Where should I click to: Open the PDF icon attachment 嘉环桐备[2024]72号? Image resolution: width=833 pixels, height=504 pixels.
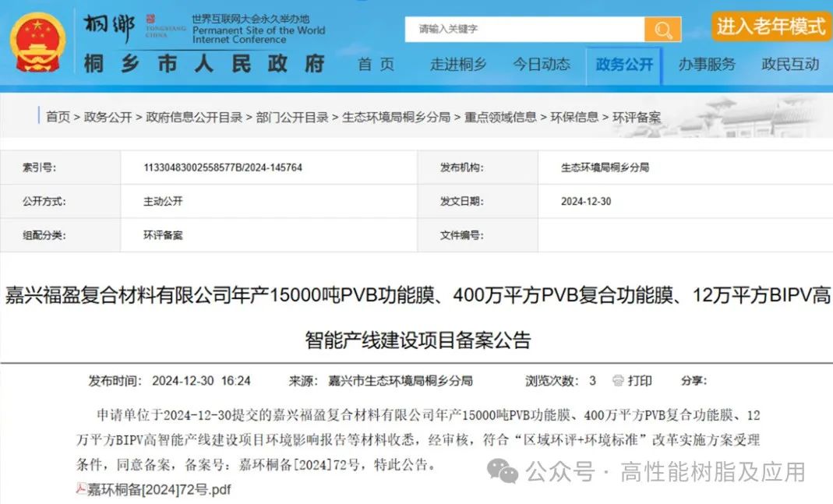click(81, 489)
